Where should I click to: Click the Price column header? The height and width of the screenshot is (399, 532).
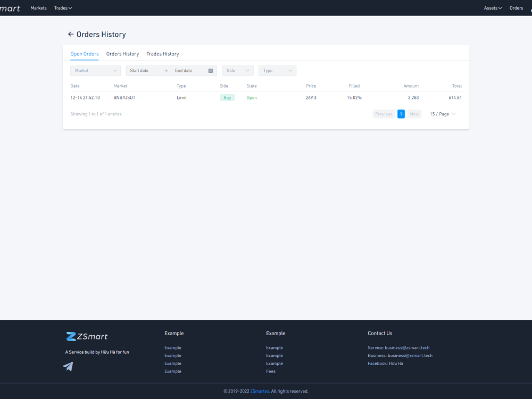pos(311,86)
